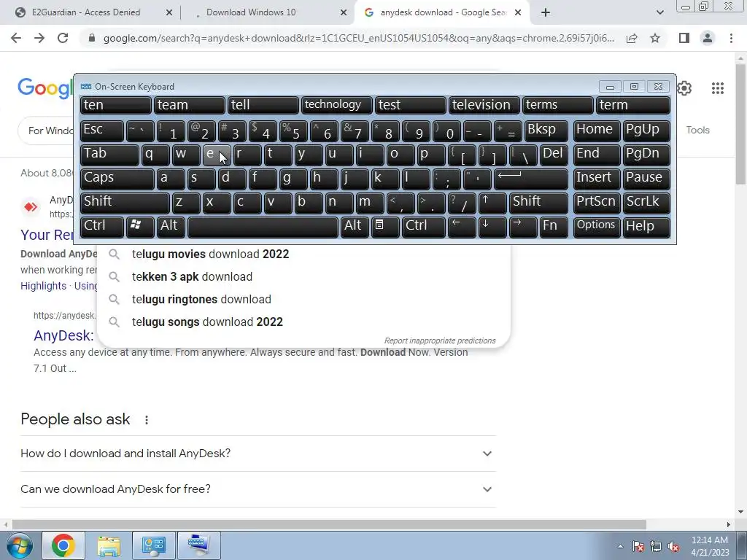Image resolution: width=747 pixels, height=560 pixels.
Task: Toggle the left Alt key
Action: [x=171, y=226]
